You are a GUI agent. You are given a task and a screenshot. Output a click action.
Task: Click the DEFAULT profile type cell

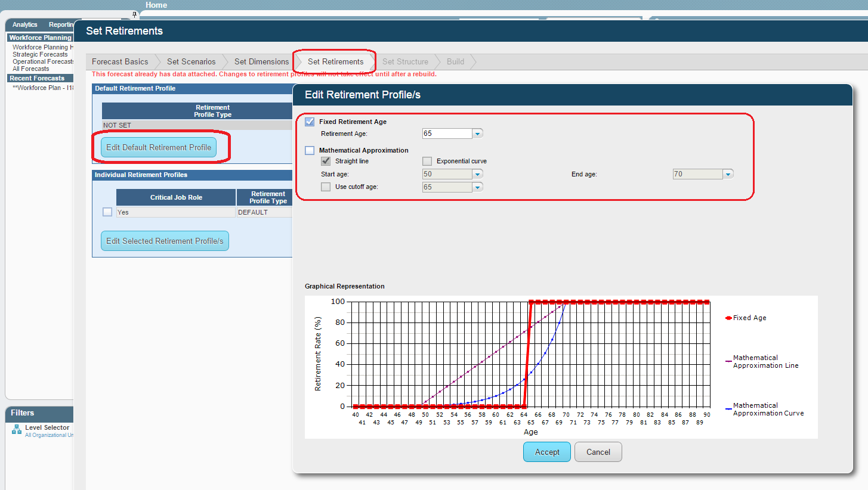[x=264, y=212]
